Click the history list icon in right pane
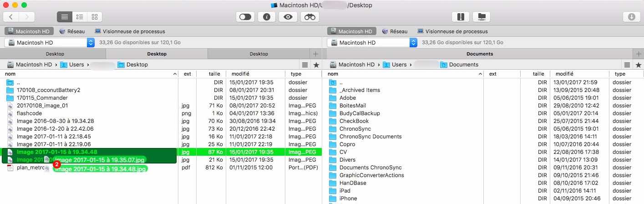Viewport: 644px width, 204px height. click(627, 65)
